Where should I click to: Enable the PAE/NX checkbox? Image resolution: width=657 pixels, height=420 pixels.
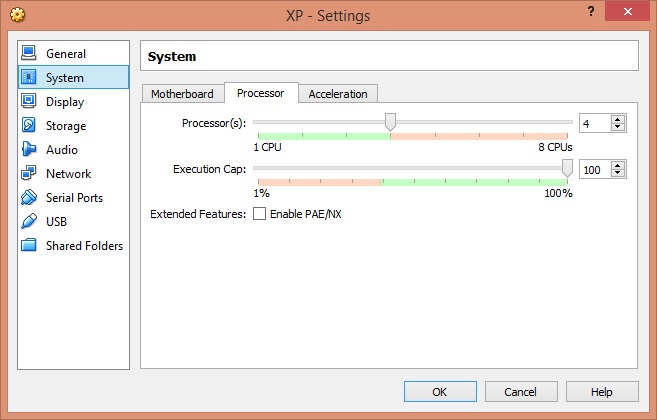point(259,214)
